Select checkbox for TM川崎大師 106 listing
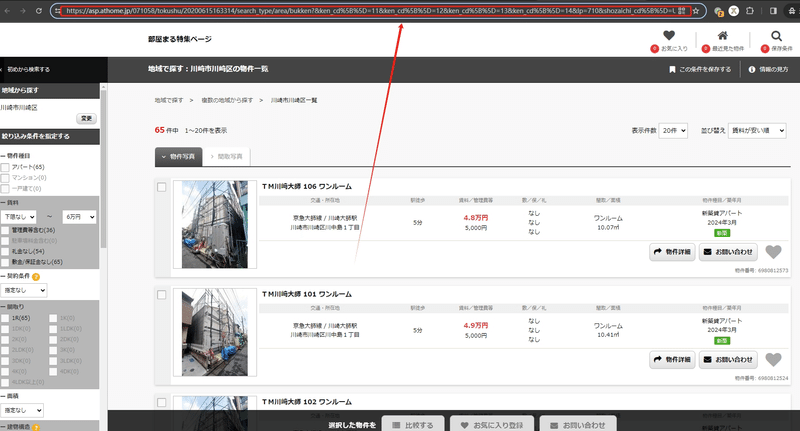Image resolution: width=800 pixels, height=431 pixels. 162,187
